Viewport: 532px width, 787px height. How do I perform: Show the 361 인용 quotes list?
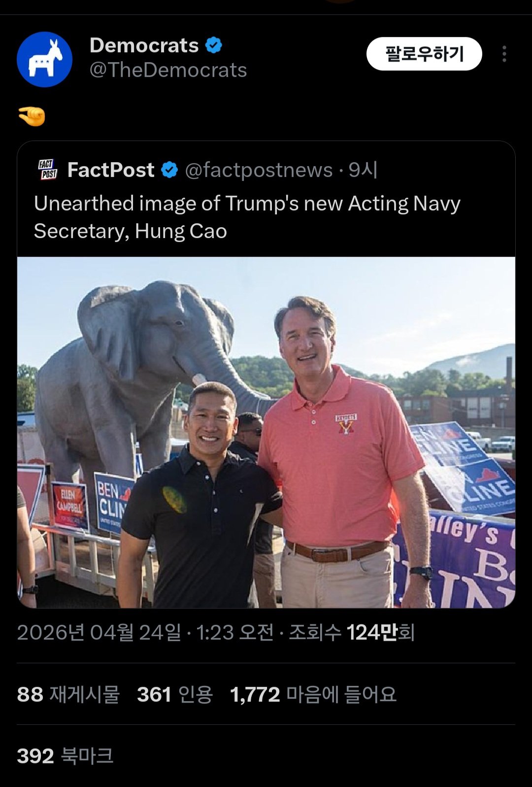tap(175, 694)
